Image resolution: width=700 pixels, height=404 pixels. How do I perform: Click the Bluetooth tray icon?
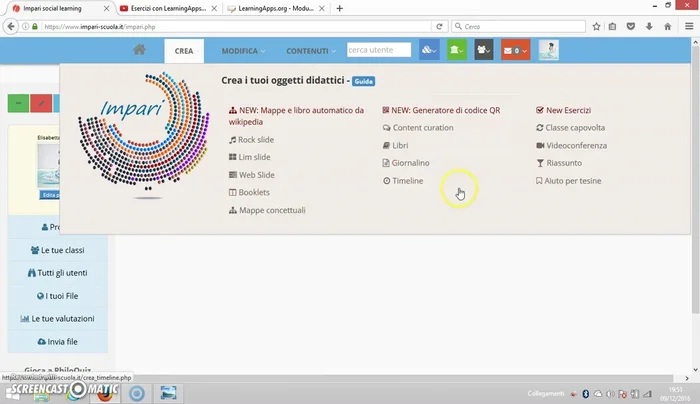585,394
